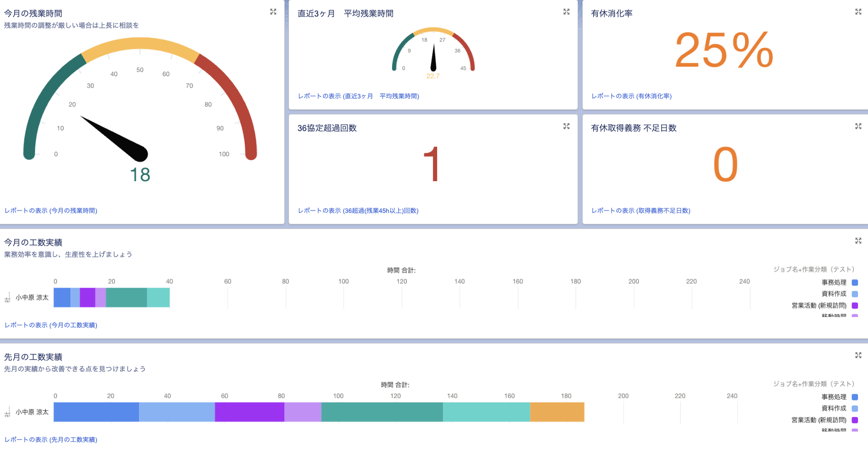Expand the 有休消化率 widget
868x450 pixels.
point(858,12)
